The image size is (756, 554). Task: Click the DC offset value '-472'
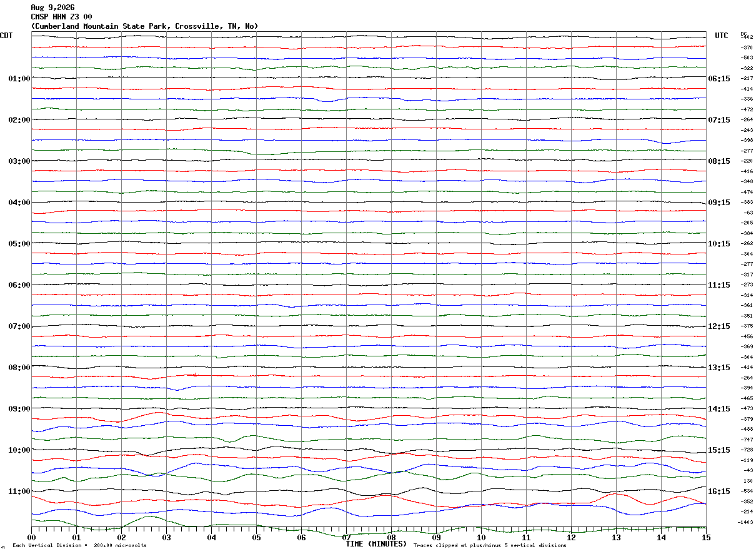tap(747, 109)
